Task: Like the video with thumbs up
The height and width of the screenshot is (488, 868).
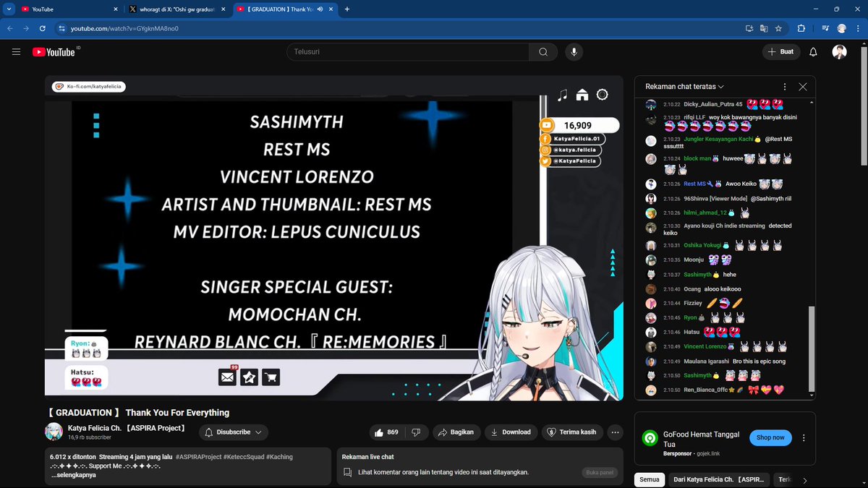Action: point(386,432)
